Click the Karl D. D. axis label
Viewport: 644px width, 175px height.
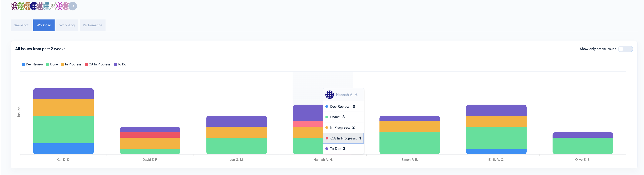(64, 160)
